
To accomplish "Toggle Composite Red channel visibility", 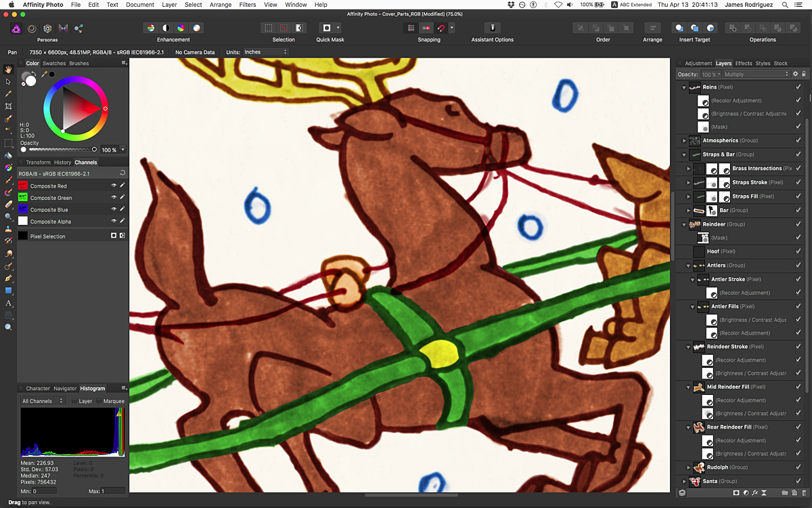I will pyautogui.click(x=114, y=186).
